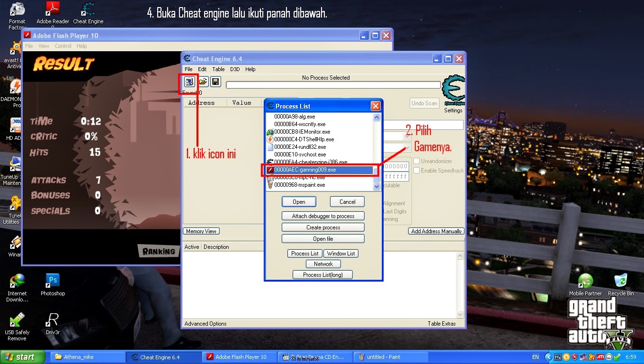Click the Ranking button in Flash game
644x364 pixels.
(160, 251)
